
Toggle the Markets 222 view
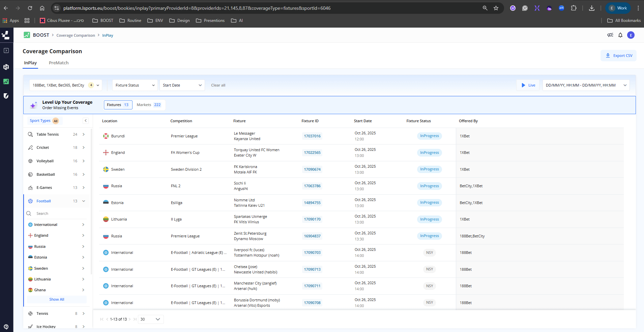coord(148,105)
